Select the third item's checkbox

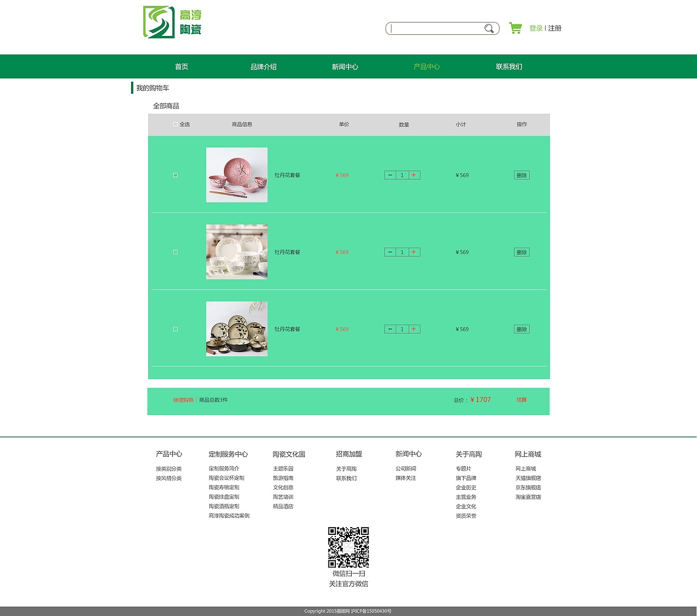(x=175, y=329)
